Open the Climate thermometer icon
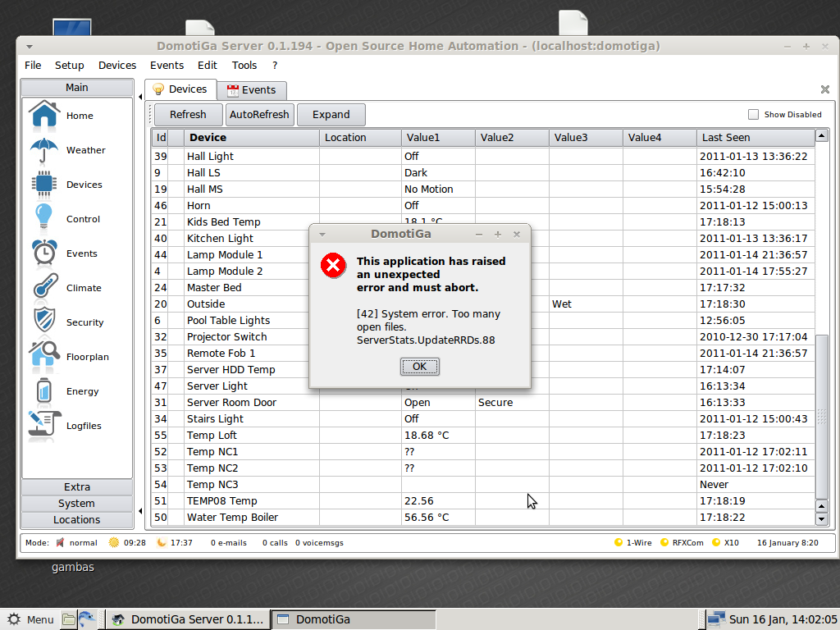Viewport: 840px width, 630px height. pos(45,287)
